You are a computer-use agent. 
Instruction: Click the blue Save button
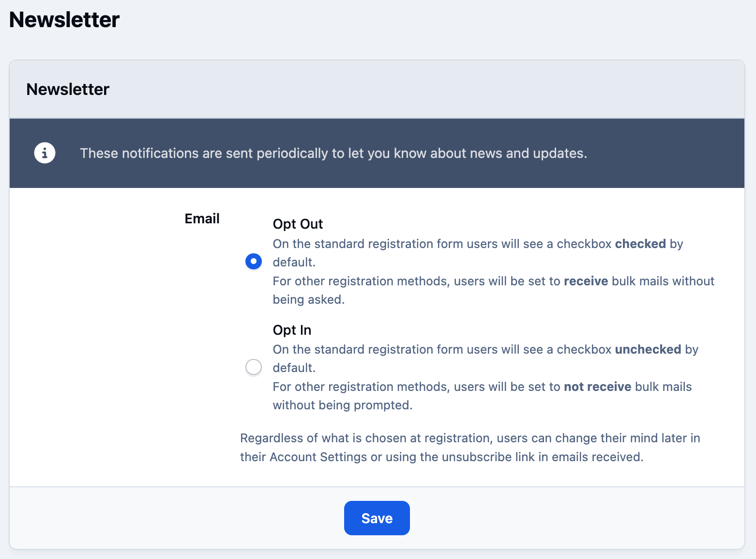pos(377,518)
